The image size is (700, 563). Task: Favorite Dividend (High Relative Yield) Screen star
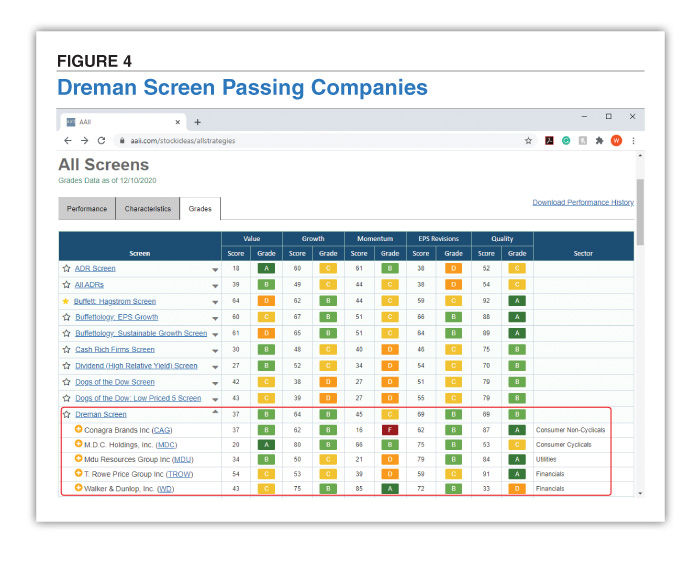tap(67, 366)
